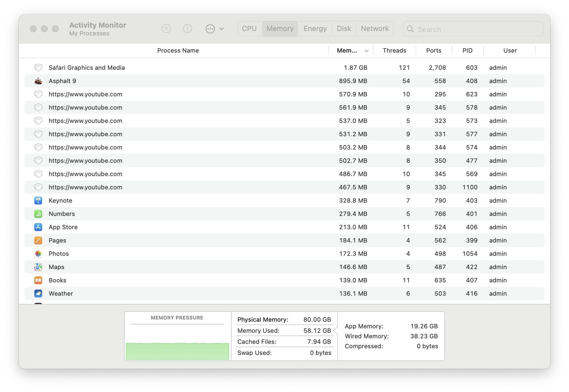Screen dimensions: 569x392
Task: Click the stop process X icon
Action: 166,29
